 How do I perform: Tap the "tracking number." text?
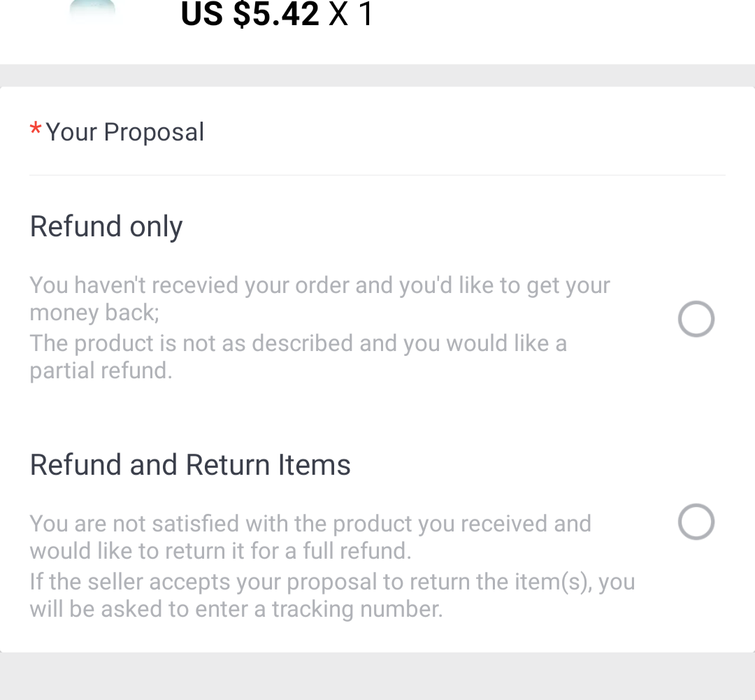(236, 609)
